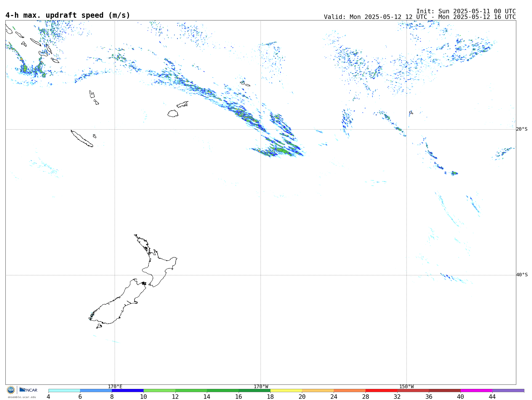The width and height of the screenshot is (532, 400).
Task: Select the muted red 32-36 color swatch
Action: (413, 391)
